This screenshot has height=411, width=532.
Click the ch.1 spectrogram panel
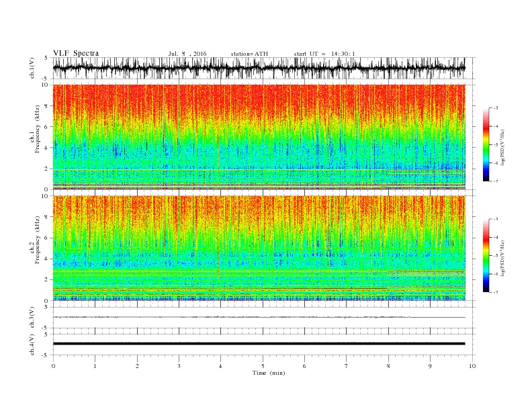(x=259, y=137)
